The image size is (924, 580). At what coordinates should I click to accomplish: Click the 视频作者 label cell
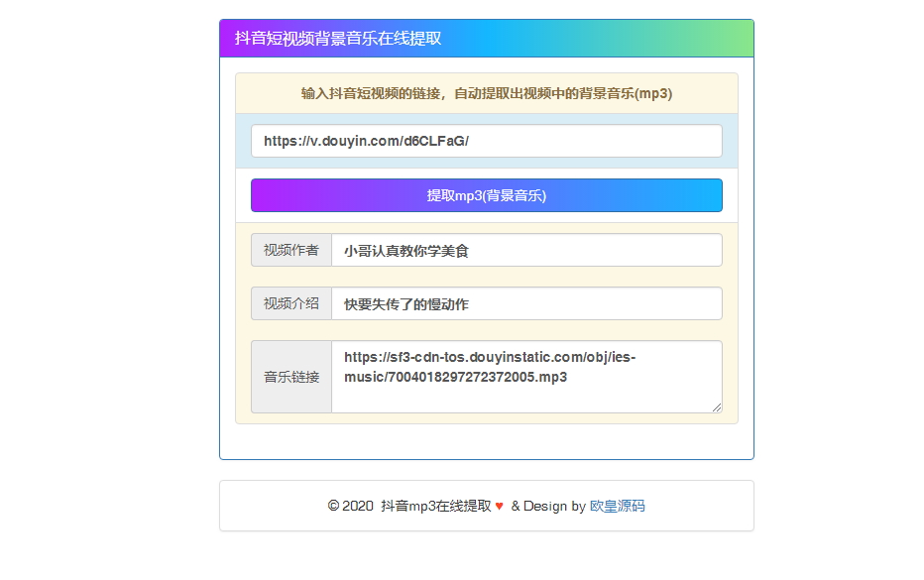tap(290, 250)
